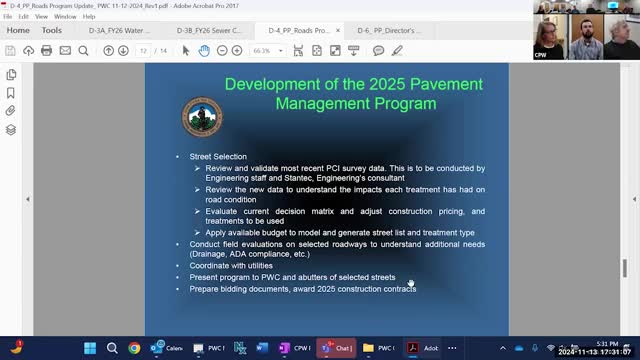640x360 pixels.
Task: Open OneNote CPW taskbar item
Action: point(295,348)
